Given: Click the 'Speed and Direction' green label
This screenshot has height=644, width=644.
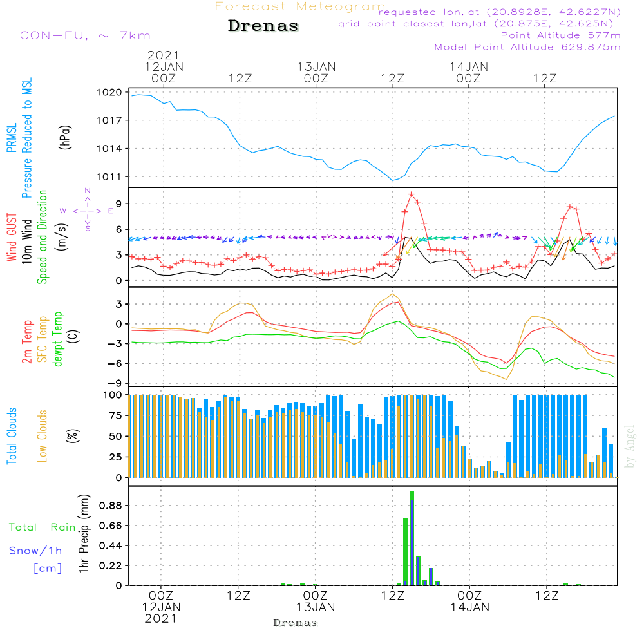Looking at the screenshot, I should pyautogui.click(x=42, y=237).
